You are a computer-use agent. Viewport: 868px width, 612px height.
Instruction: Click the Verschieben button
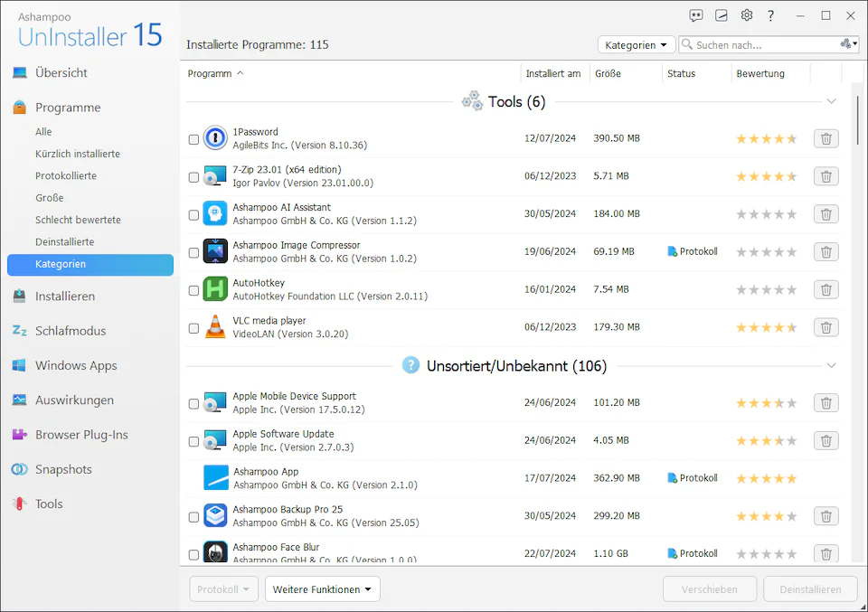(x=710, y=589)
